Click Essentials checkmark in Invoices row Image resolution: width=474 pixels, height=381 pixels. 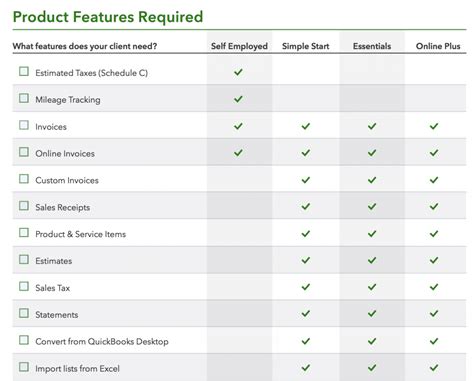point(372,126)
